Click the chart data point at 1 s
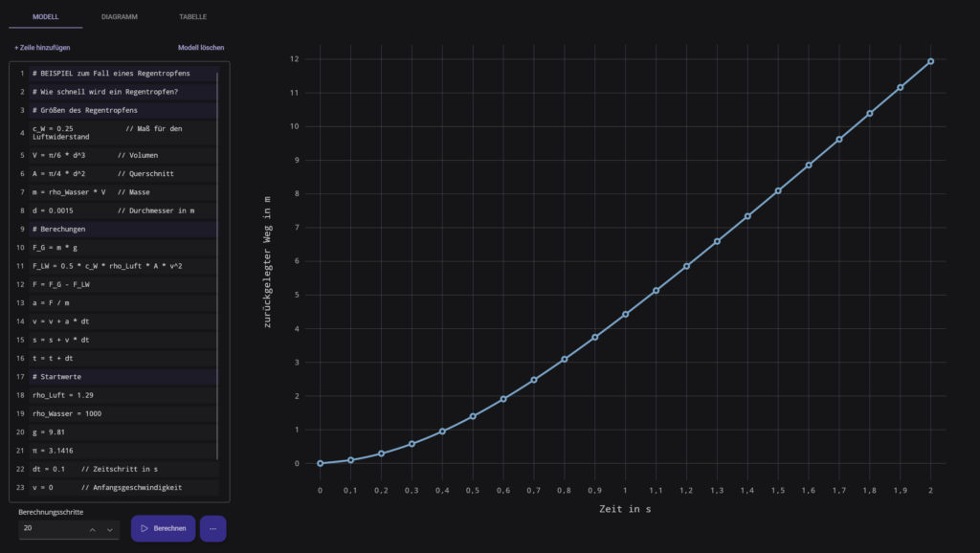This screenshot has height=553, width=980. click(x=625, y=314)
